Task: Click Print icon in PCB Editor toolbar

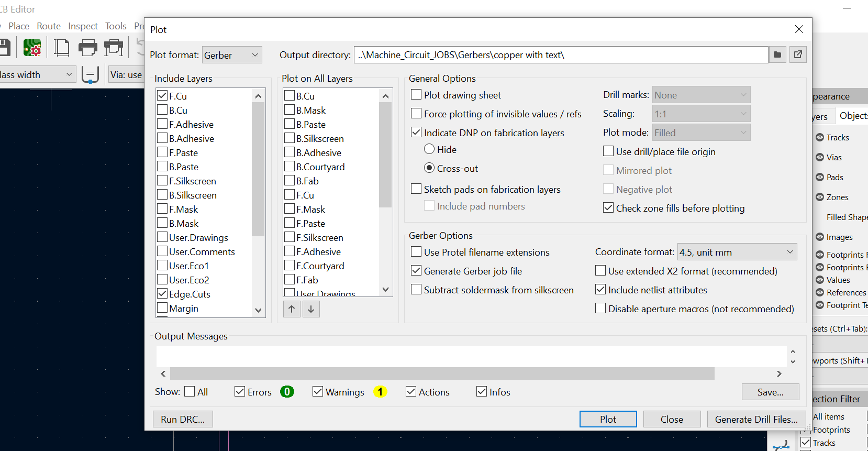Action: tap(87, 48)
